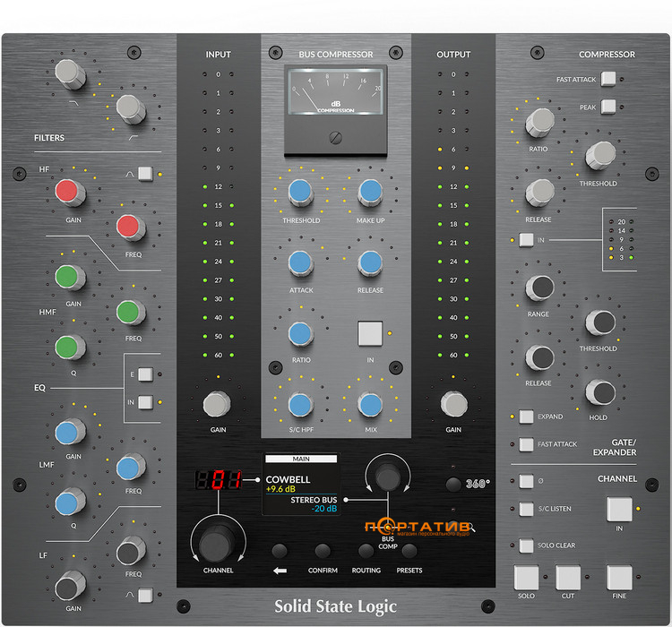This screenshot has width=672, height=627.
Task: Toggle the S/C LISTEN button
Action: pyautogui.click(x=526, y=509)
